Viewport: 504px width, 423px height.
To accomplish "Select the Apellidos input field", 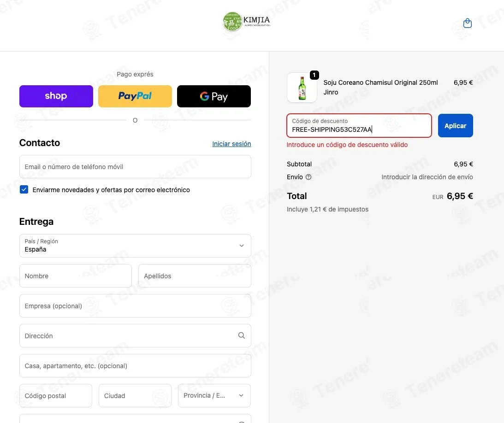I will pos(195,276).
